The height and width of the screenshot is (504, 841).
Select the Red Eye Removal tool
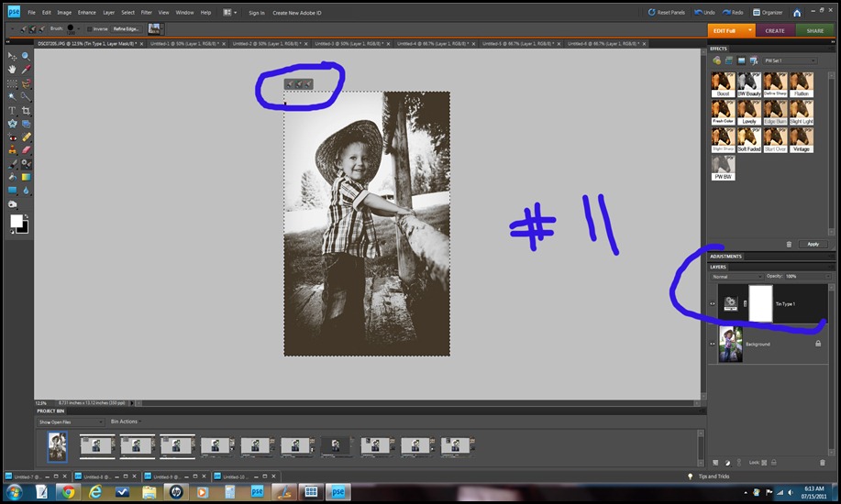12,137
